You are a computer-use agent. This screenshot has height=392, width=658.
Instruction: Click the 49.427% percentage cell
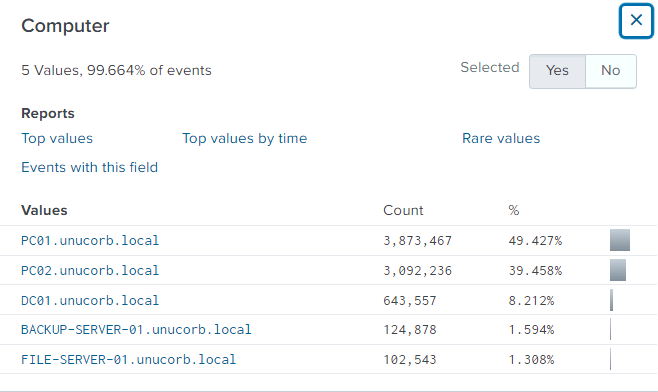click(535, 240)
